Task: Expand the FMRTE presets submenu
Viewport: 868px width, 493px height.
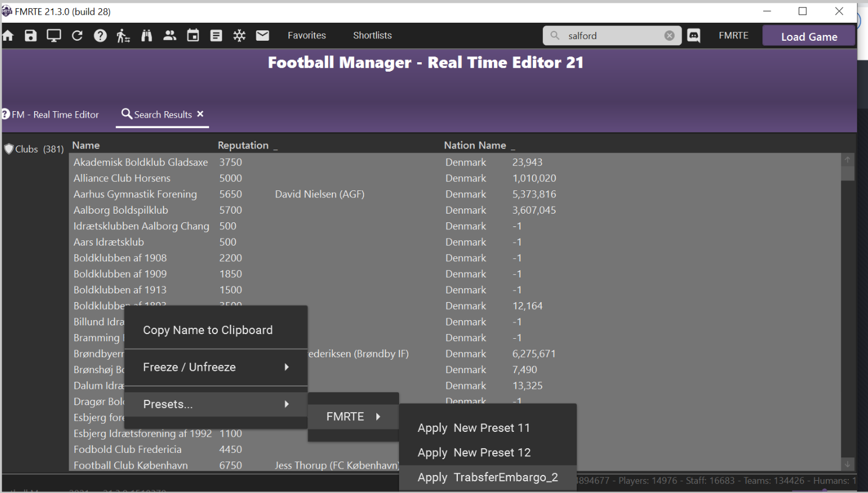Action: 353,417
